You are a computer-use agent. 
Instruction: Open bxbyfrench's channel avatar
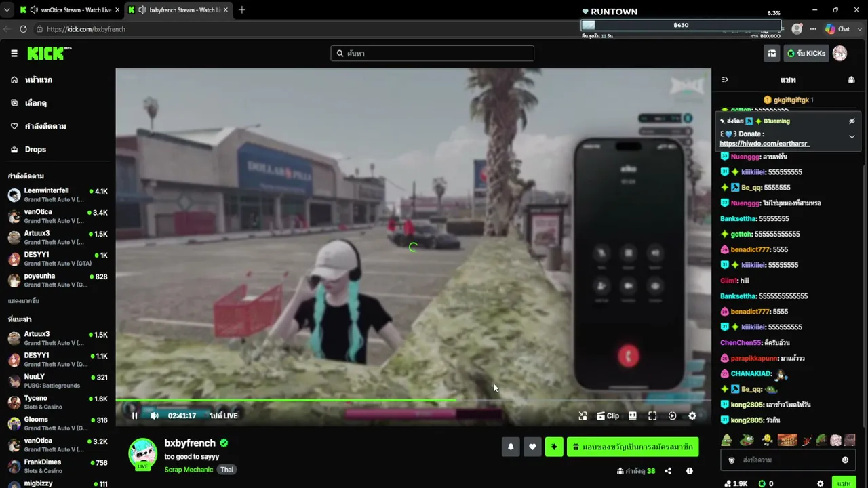tap(143, 453)
